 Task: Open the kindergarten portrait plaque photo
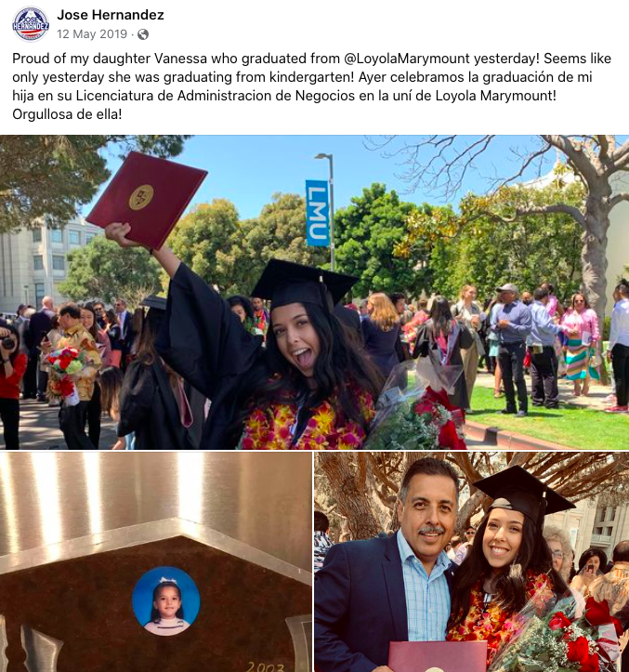(155, 561)
